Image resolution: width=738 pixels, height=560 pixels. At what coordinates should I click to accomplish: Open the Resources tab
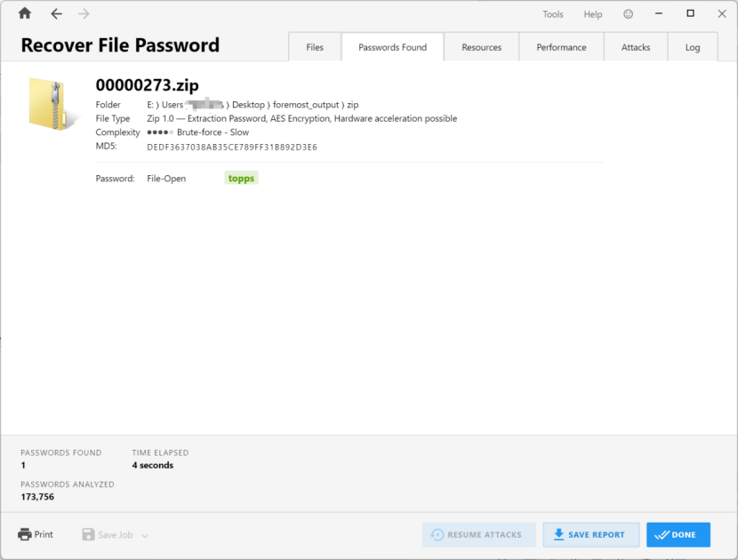pyautogui.click(x=481, y=47)
